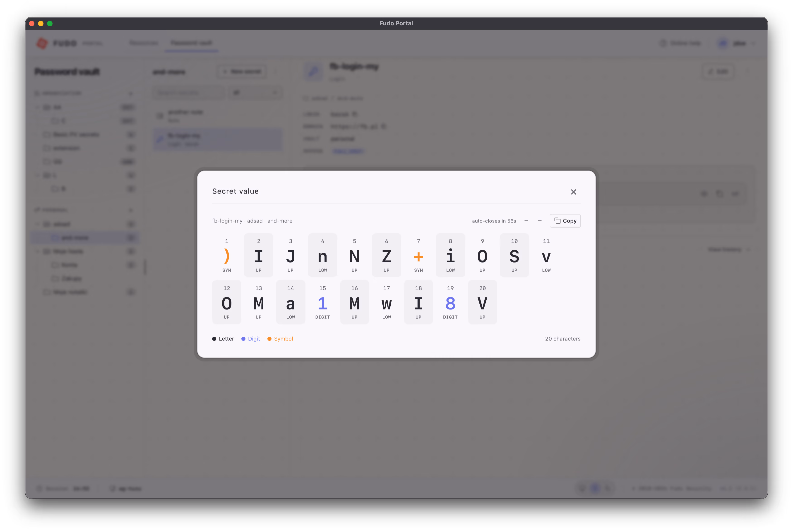
Task: Select character 4, lowercase 'n'
Action: point(323,255)
